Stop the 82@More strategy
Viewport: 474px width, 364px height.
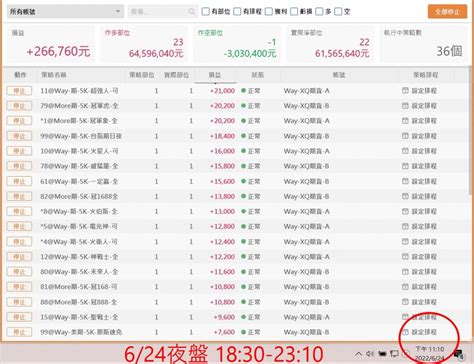(19, 196)
